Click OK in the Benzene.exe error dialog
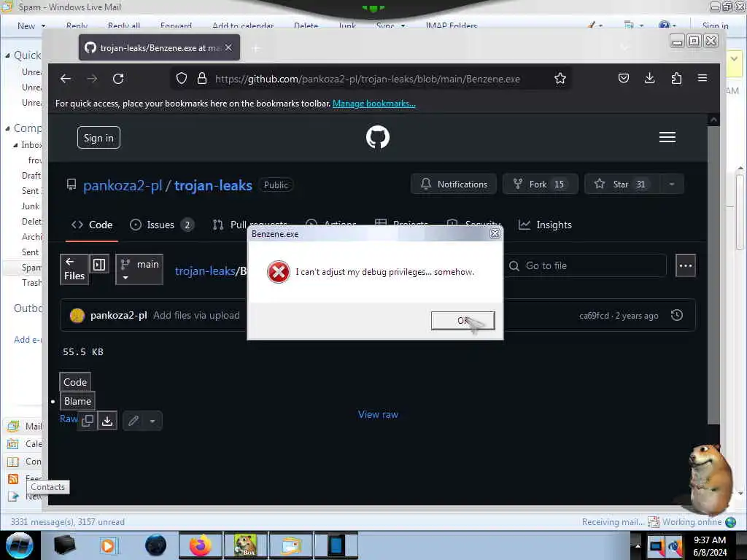747x560 pixels. (x=462, y=321)
